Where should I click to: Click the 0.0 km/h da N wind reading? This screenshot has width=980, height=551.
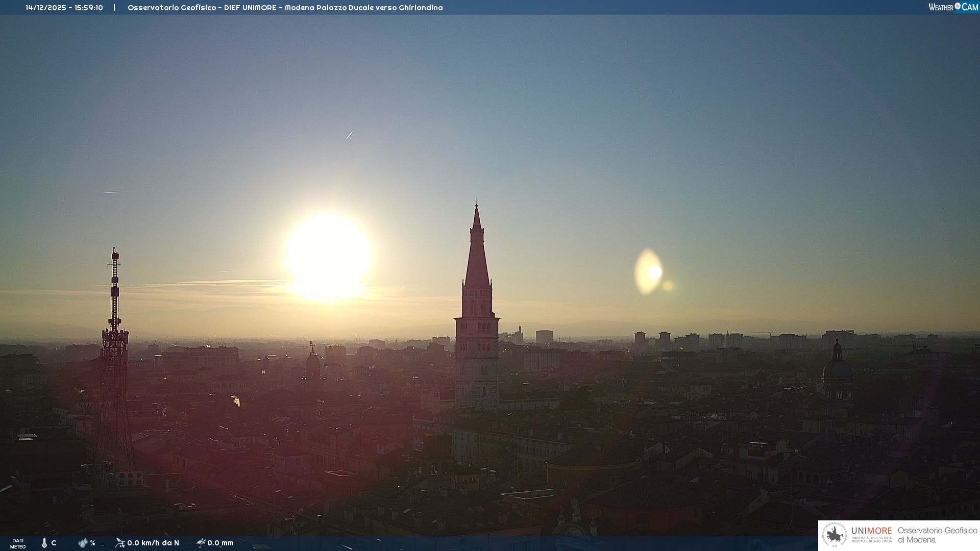[x=153, y=543]
